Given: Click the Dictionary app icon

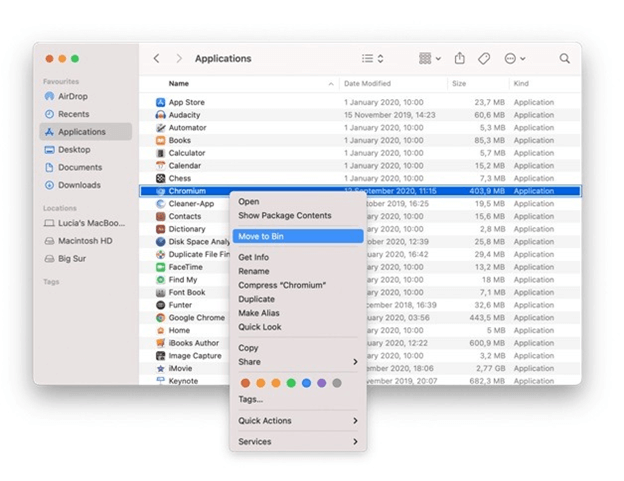Looking at the screenshot, I should (x=160, y=229).
